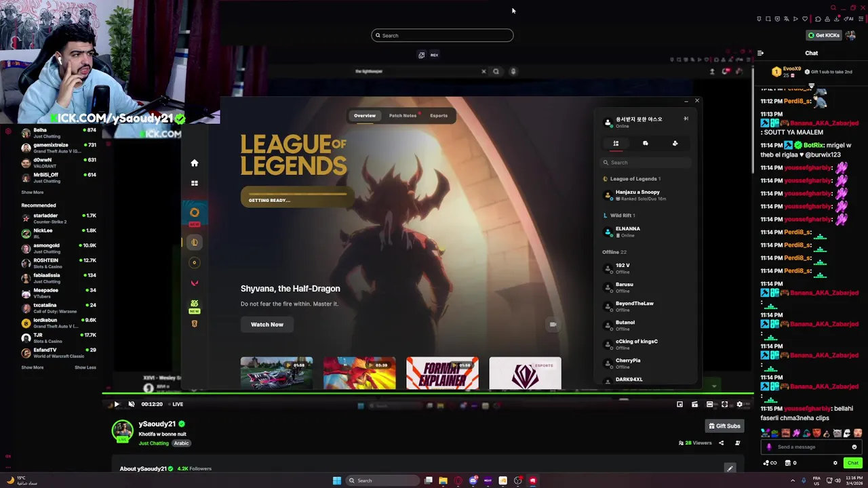Open the emoji picker in message box
Image resolution: width=868 pixels, height=488 pixels.
pyautogui.click(x=854, y=447)
